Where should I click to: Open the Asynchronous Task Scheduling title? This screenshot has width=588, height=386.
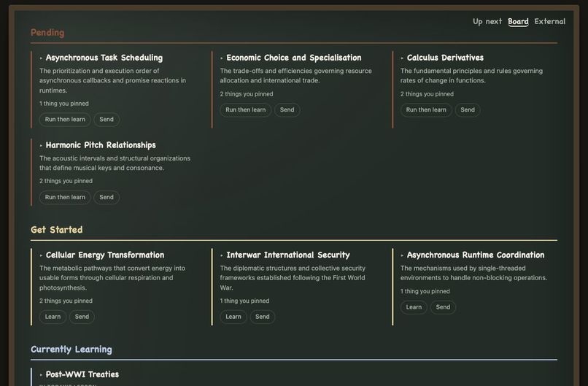click(104, 58)
